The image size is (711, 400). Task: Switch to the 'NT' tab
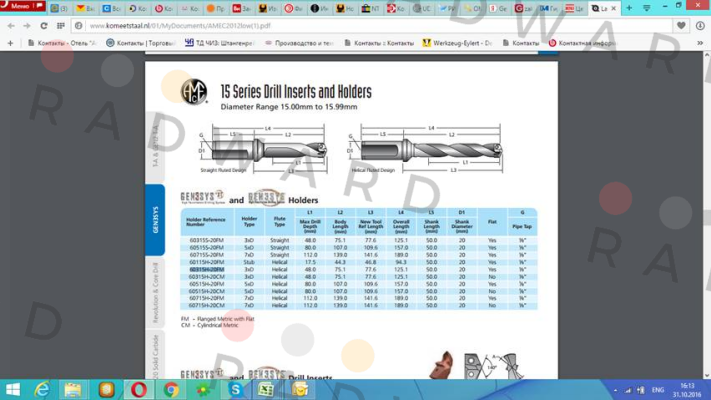click(370, 8)
